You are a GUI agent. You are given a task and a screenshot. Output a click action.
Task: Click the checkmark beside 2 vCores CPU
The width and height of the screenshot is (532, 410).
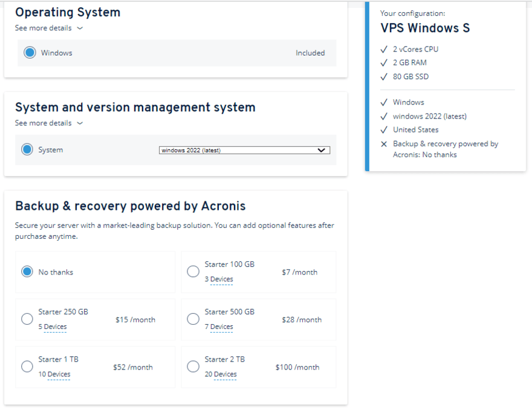coord(384,50)
